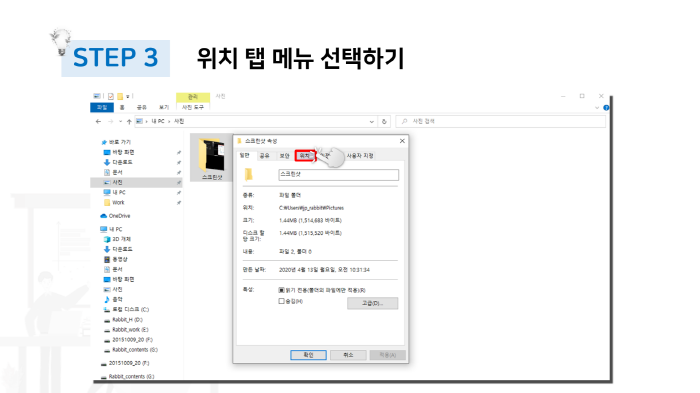
Task: Click pin icon next to Work
Action: tap(179, 203)
